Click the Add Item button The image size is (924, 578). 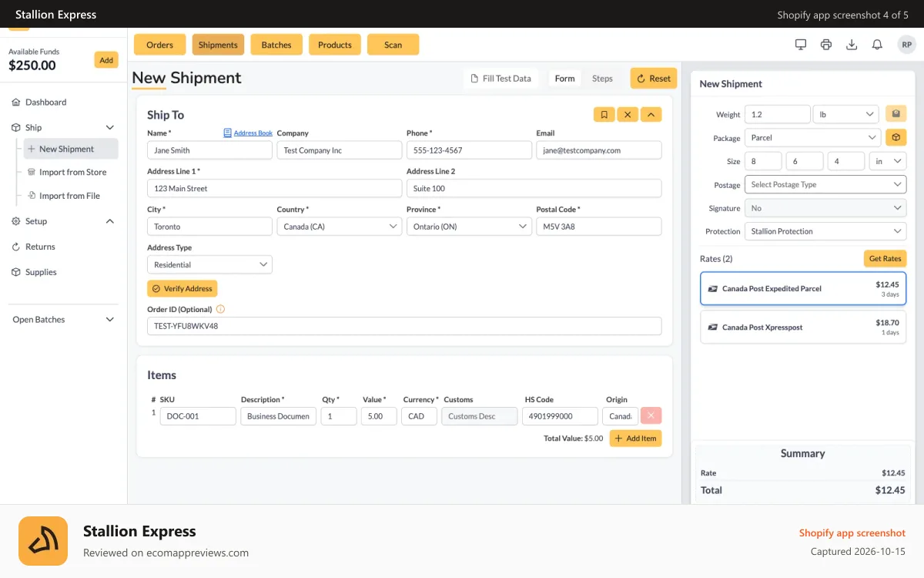click(x=635, y=438)
